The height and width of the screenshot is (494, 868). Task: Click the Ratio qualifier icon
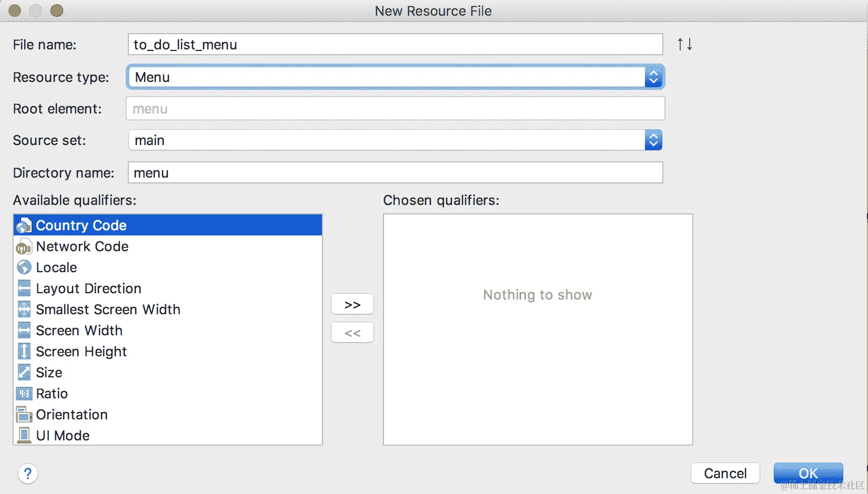pyautogui.click(x=24, y=394)
